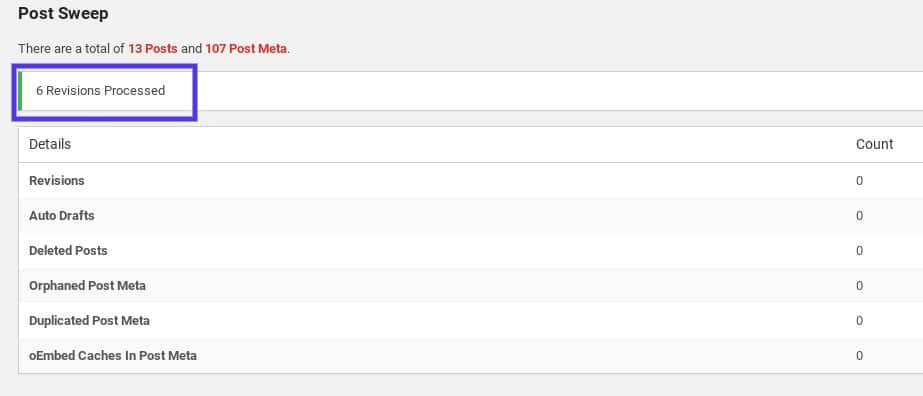Click the Details column header
Viewport: 923px width, 396px height.
tap(50, 144)
